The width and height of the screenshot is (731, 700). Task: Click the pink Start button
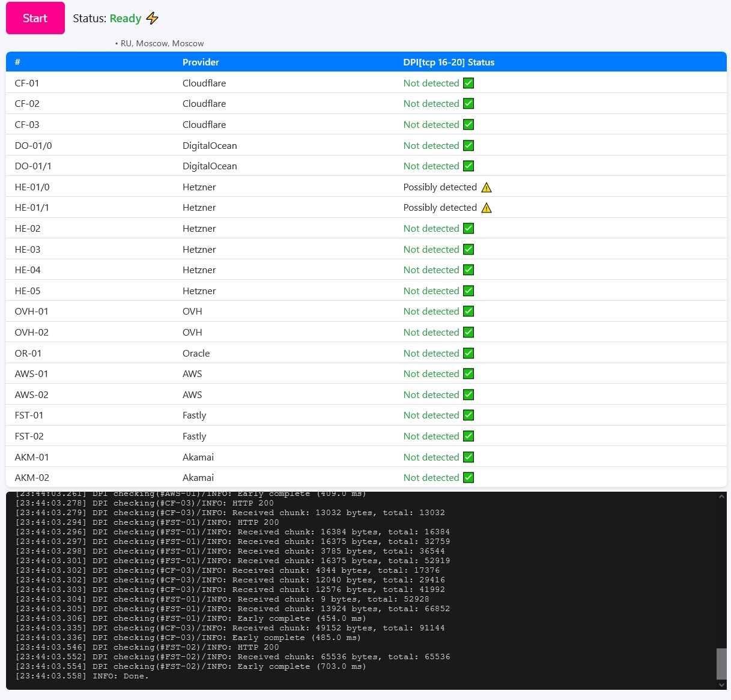coord(35,18)
